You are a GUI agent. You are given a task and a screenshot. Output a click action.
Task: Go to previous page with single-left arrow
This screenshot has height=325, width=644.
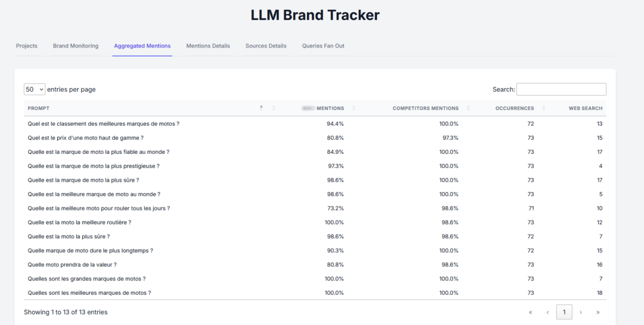pos(548,312)
